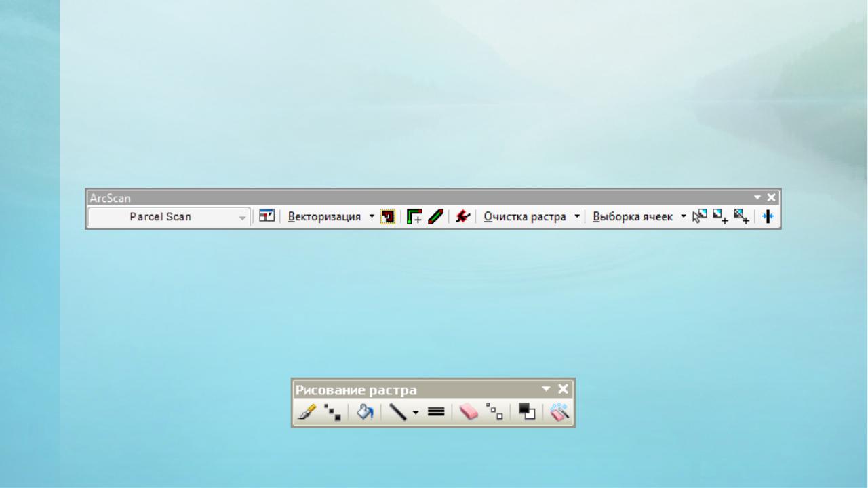Viewport: 868px width, 488px height.
Task: Close the ArcScan toolbar
Action: [x=771, y=197]
